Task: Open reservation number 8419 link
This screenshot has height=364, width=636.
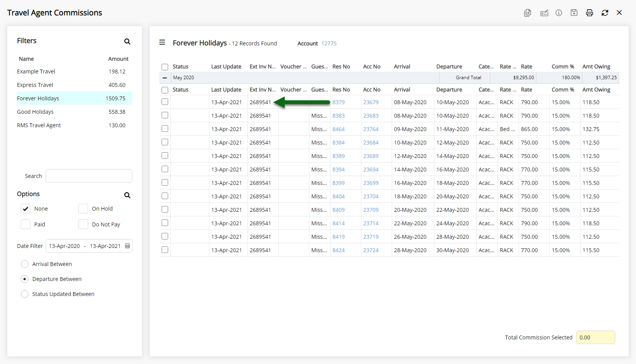Action: coord(339,237)
